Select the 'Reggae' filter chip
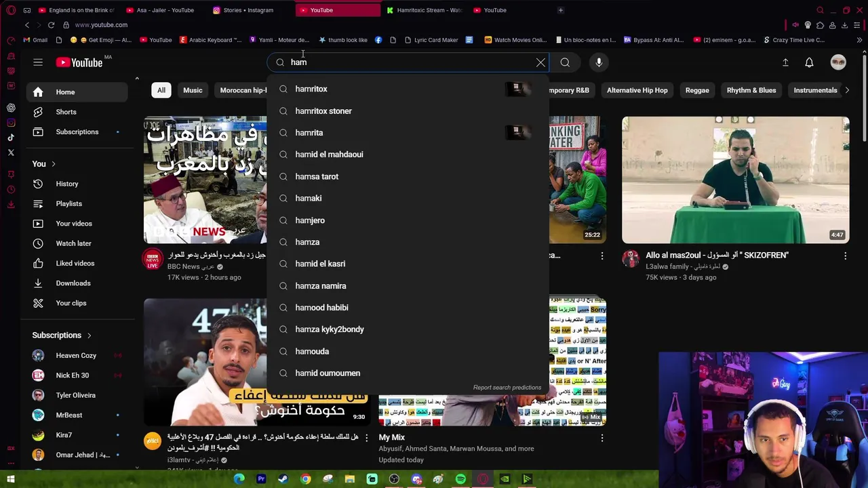Viewport: 868px width, 488px height. 697,90
